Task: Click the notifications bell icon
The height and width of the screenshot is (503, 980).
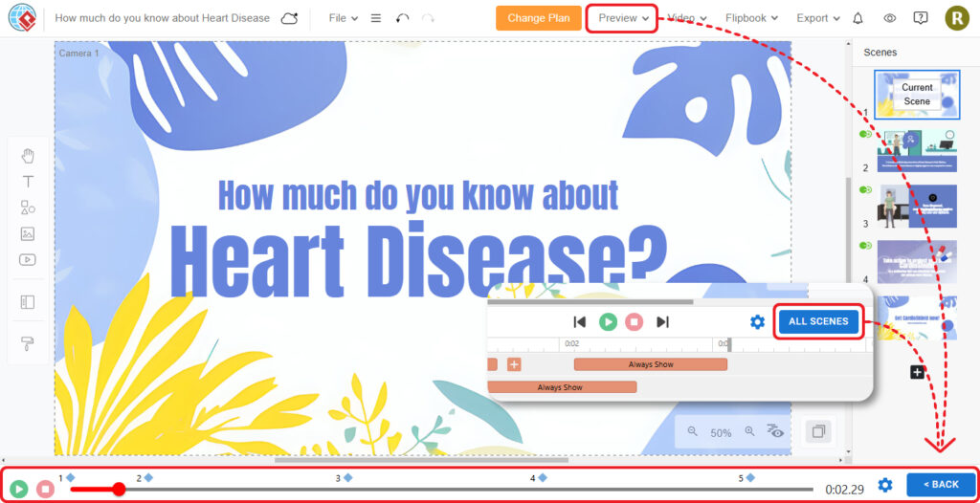Action: 857,18
